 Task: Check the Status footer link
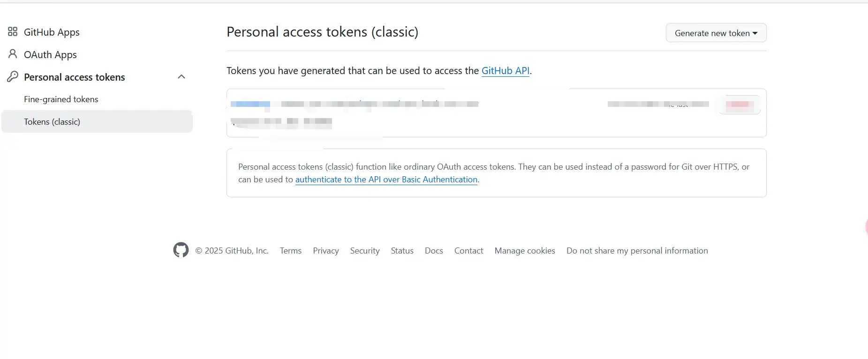[x=402, y=251]
